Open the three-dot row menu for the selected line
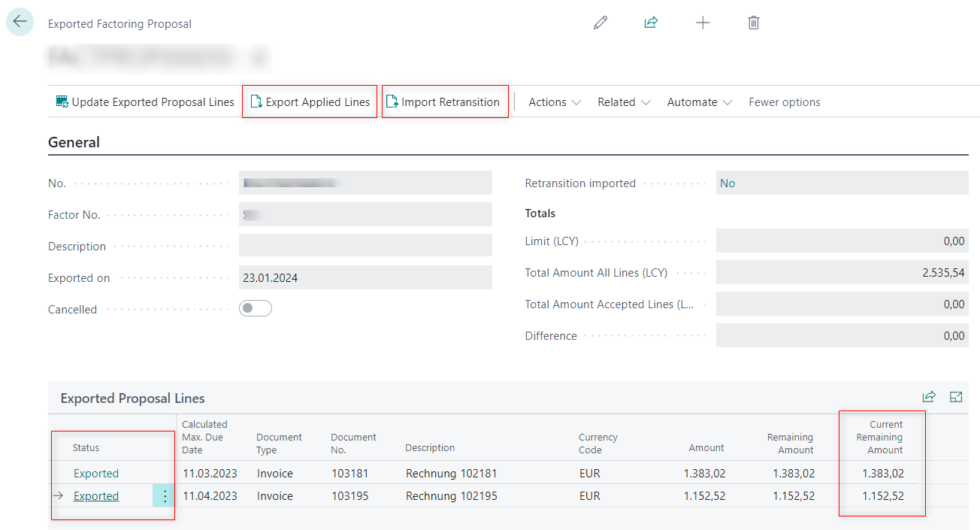This screenshot has height=530, width=980. (x=165, y=496)
